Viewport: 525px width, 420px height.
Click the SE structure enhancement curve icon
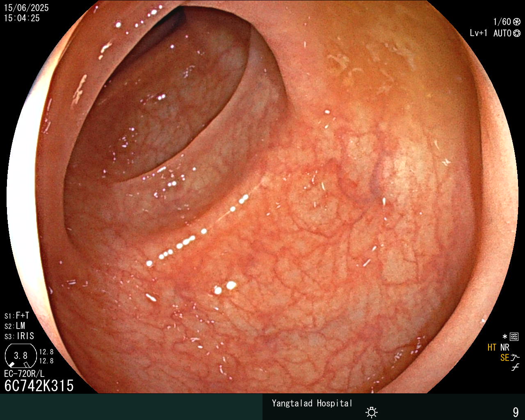(x=515, y=358)
